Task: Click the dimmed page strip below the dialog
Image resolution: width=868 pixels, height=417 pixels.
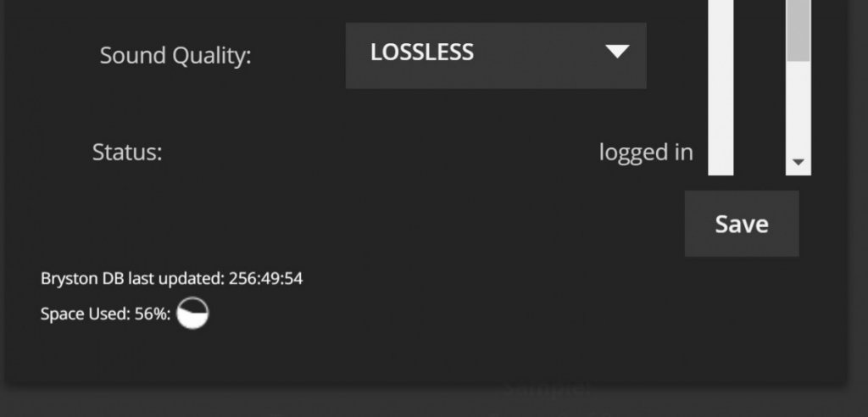Action: pos(434,403)
